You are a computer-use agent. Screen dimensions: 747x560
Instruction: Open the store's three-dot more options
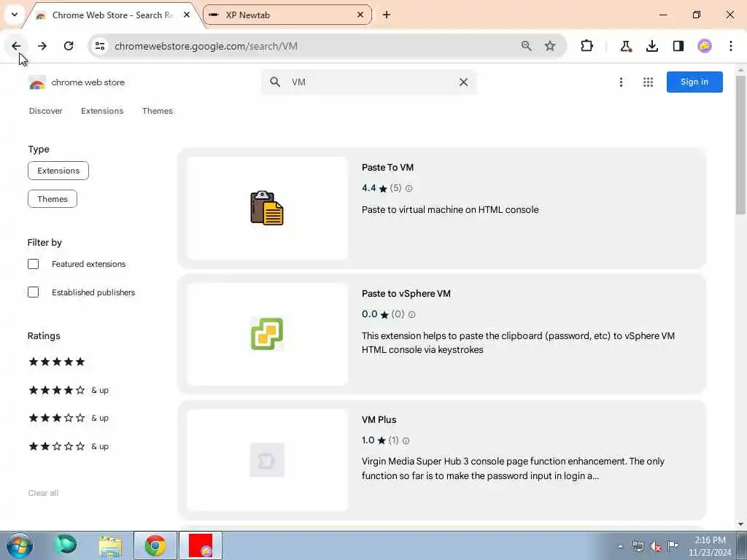pos(621,82)
